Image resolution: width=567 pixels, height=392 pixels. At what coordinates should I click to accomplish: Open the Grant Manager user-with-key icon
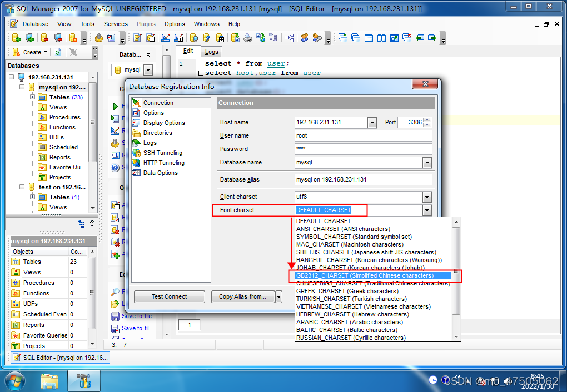click(317, 38)
